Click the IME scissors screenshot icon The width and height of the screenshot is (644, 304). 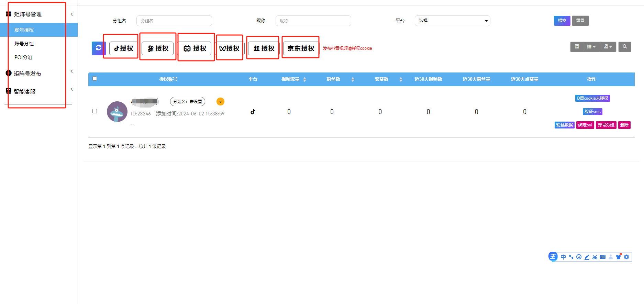[595, 257]
